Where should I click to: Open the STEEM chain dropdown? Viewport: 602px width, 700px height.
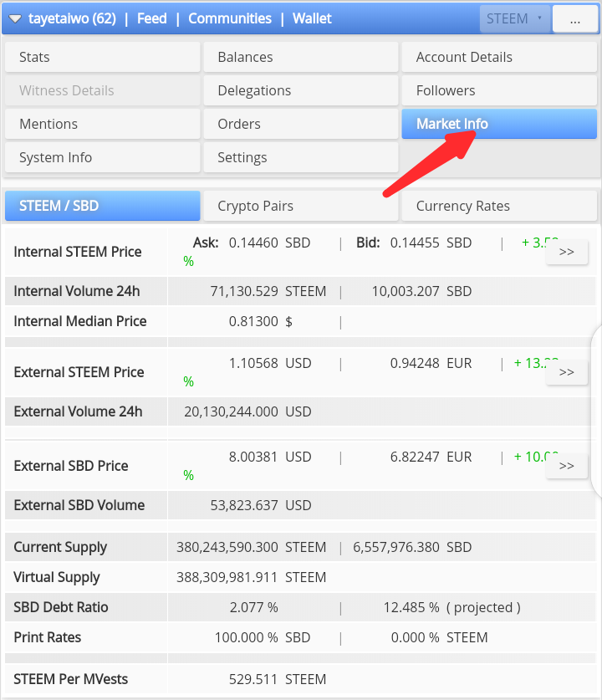coord(515,18)
